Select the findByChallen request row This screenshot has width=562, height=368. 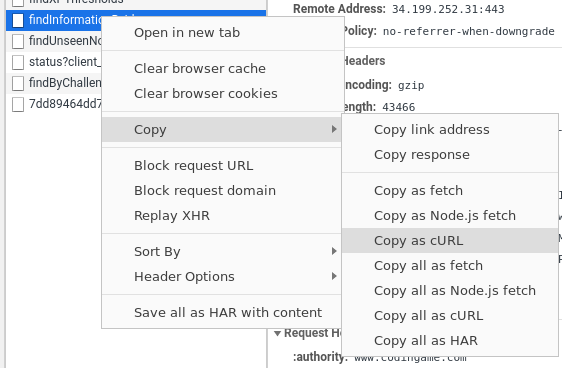54,83
